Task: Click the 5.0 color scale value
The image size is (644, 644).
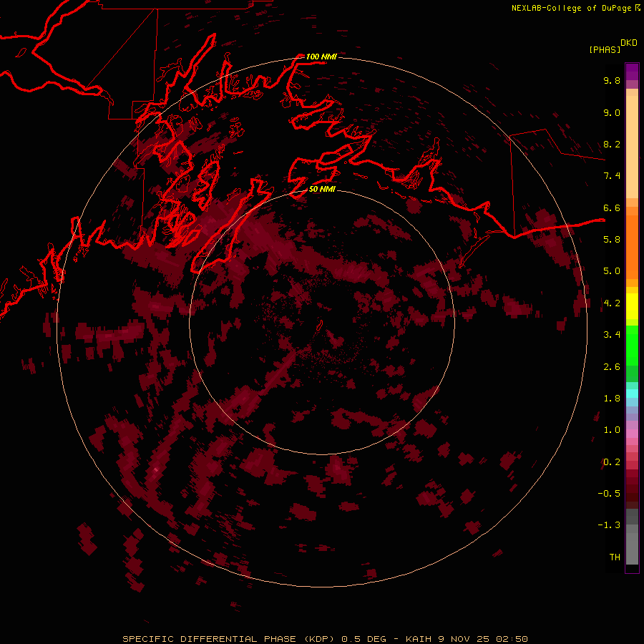Action: (612, 271)
